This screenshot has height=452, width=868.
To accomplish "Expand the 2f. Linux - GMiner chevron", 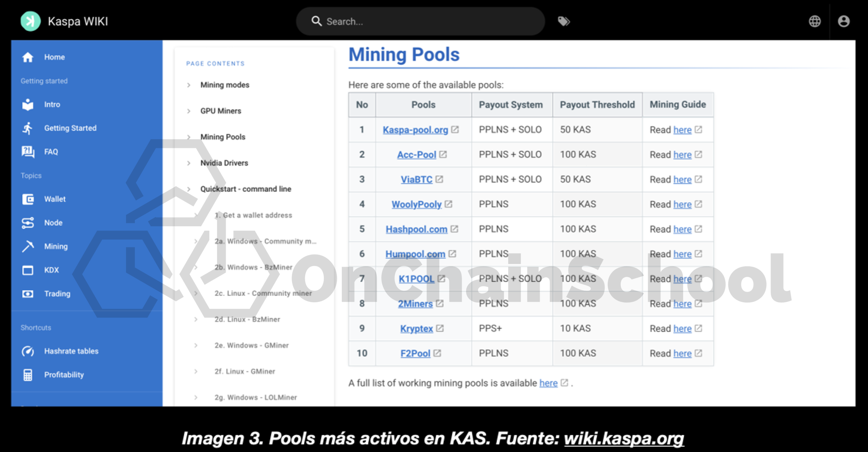I will coord(196,372).
